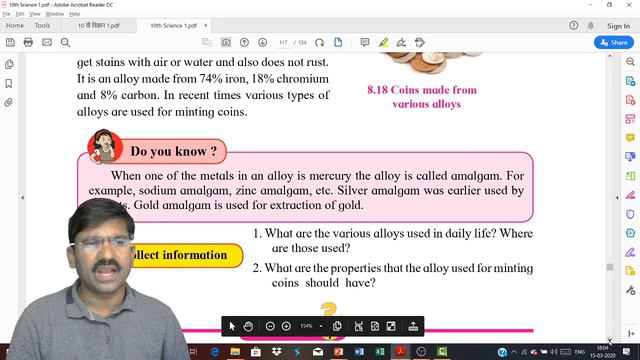Add a sticky note comment
This screenshot has height=360, width=640.
[x=365, y=42]
